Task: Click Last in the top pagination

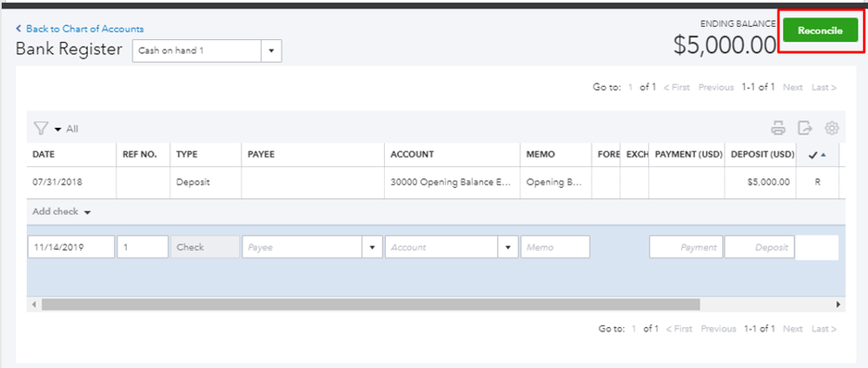Action: [x=824, y=87]
